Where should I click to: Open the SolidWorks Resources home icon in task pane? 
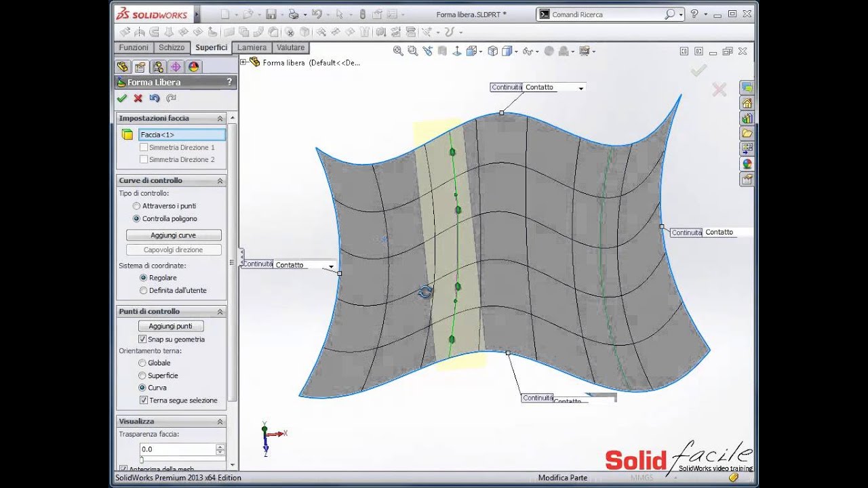747,103
